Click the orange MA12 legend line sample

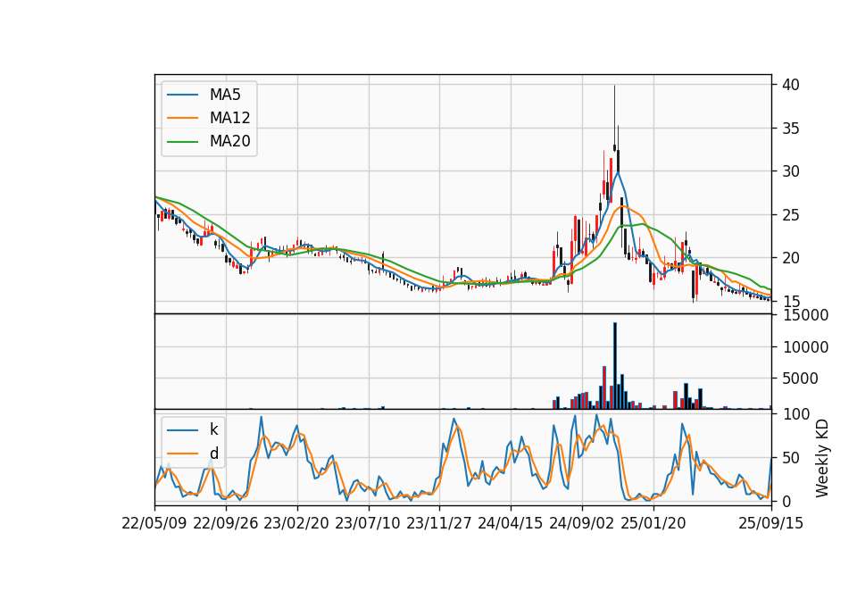pos(182,118)
